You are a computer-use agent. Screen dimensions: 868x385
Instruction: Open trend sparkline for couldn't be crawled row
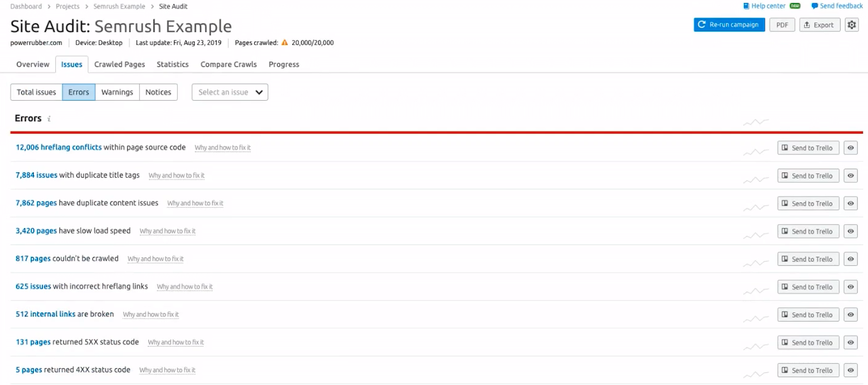pyautogui.click(x=756, y=263)
